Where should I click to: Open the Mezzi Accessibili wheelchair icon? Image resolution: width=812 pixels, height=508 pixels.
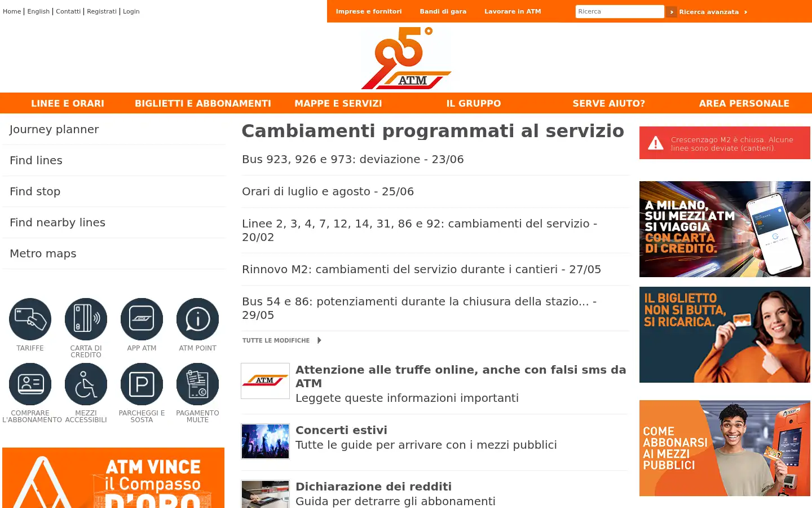tap(86, 384)
